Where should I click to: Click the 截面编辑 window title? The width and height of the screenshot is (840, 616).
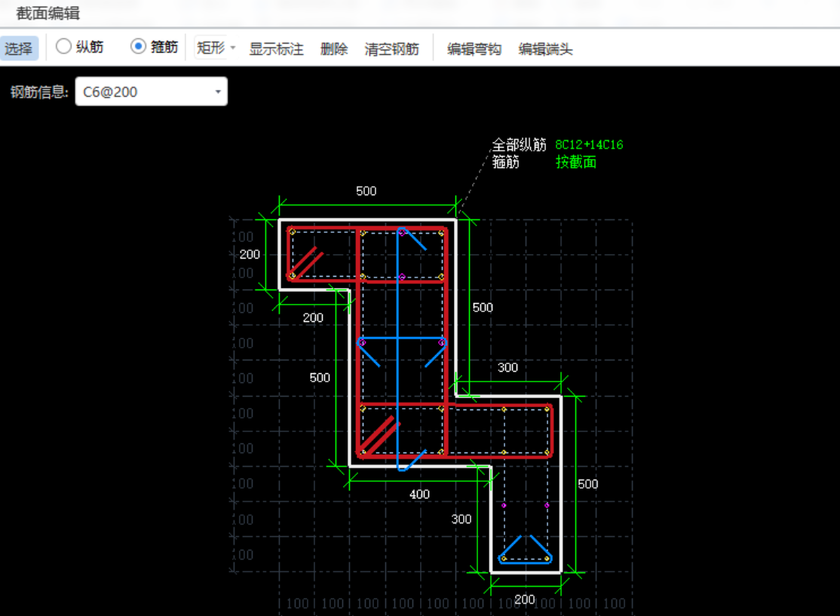48,13
